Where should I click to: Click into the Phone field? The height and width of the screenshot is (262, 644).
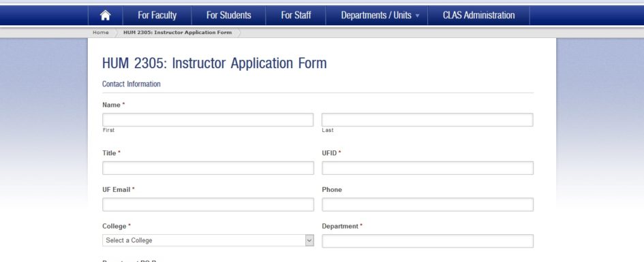point(427,205)
